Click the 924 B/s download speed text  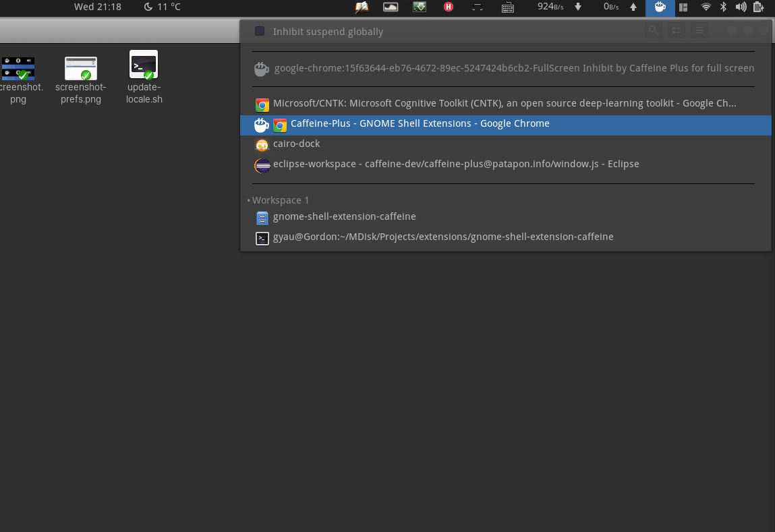550,7
